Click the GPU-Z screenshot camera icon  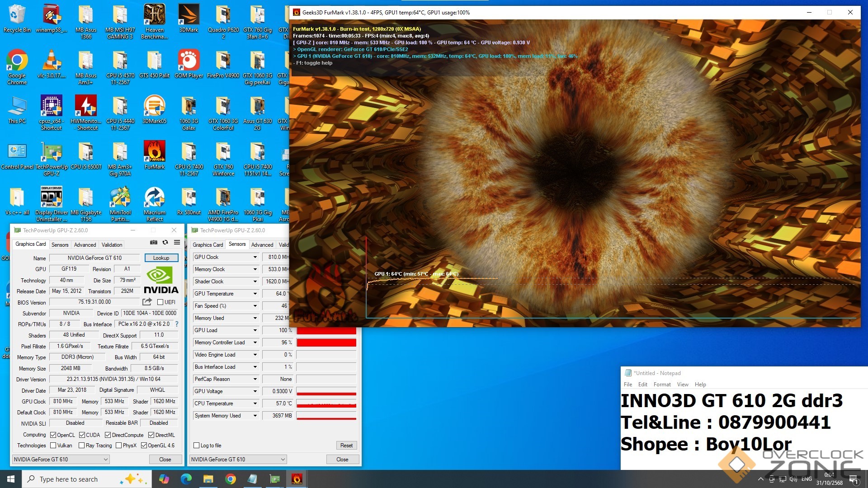tap(154, 243)
